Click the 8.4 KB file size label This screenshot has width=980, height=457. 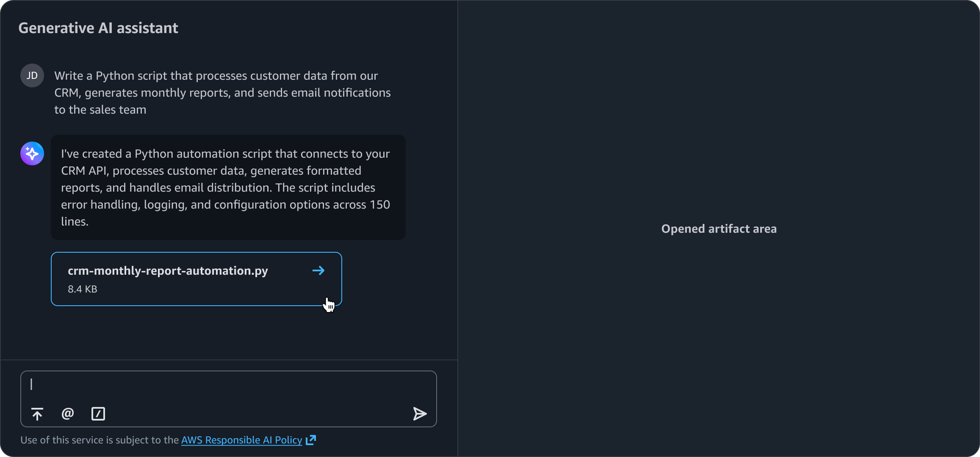coord(83,289)
